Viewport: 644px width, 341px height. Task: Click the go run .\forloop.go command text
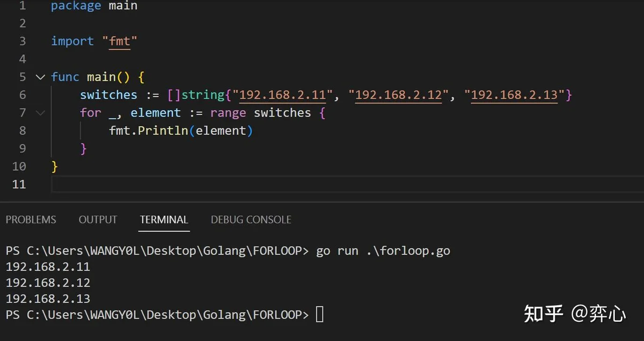coord(383,251)
